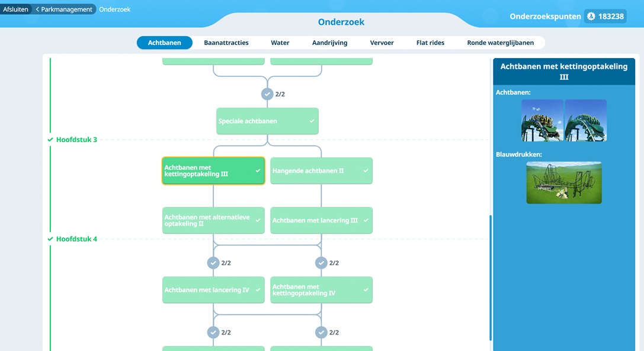644x351 pixels.
Task: Open the Vervoer tab
Action: pyautogui.click(x=382, y=43)
